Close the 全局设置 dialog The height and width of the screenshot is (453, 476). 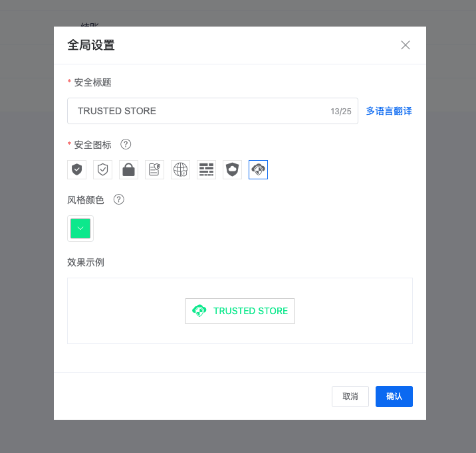click(x=406, y=45)
